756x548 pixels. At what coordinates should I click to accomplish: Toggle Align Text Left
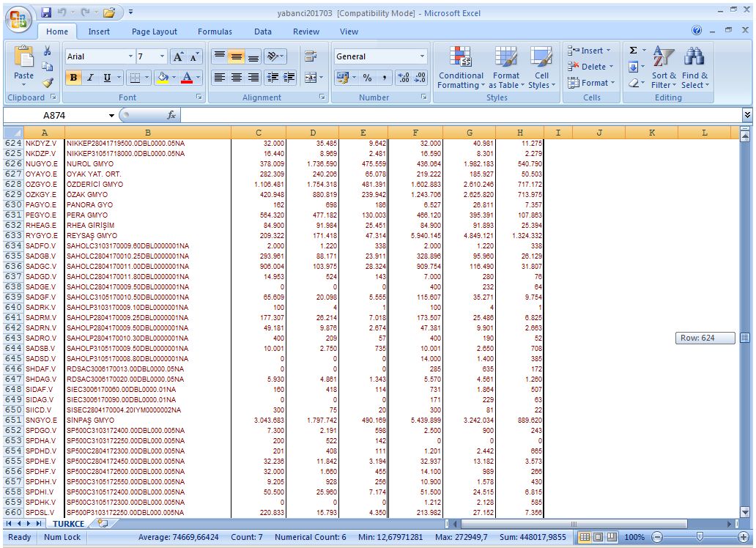219,77
